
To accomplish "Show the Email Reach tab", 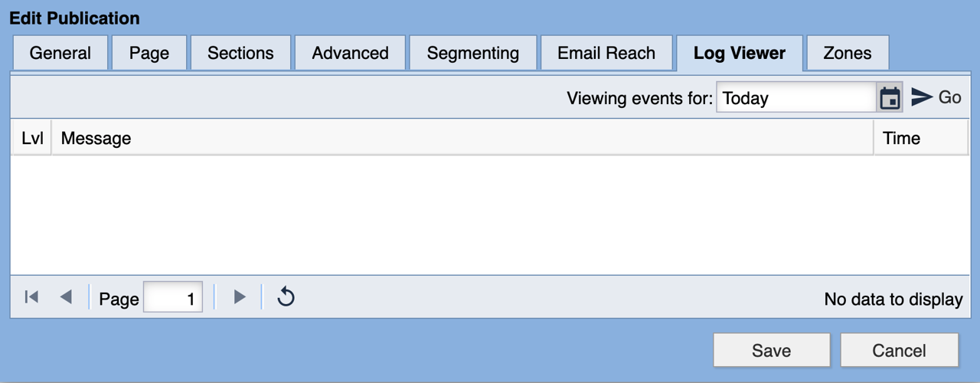I will (x=606, y=54).
